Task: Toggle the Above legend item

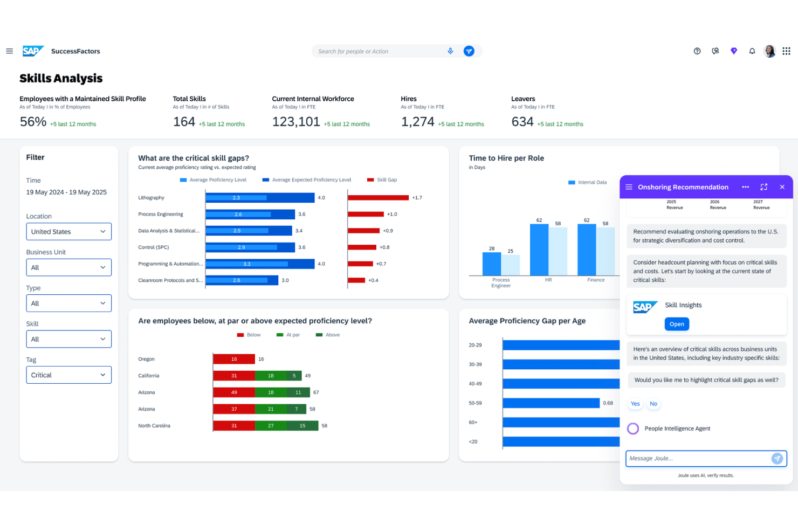Action: [328, 335]
